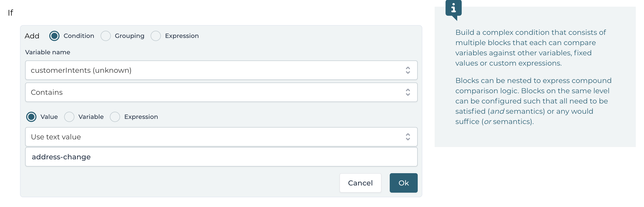644x207 pixels.
Task: Select Expression comparison option
Action: point(115,117)
